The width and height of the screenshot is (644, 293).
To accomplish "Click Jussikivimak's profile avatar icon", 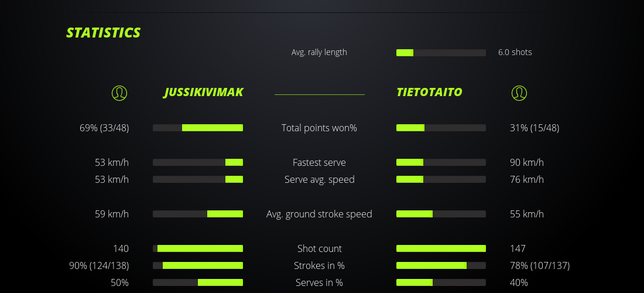I will point(119,93).
